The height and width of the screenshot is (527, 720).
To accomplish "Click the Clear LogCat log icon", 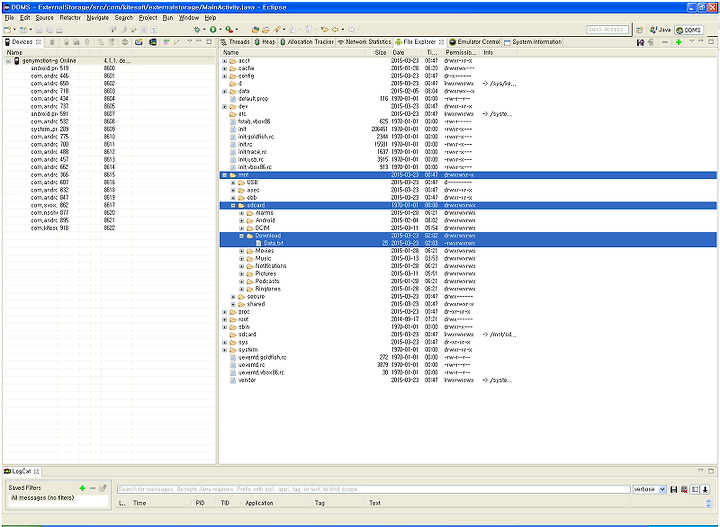I will [x=684, y=490].
